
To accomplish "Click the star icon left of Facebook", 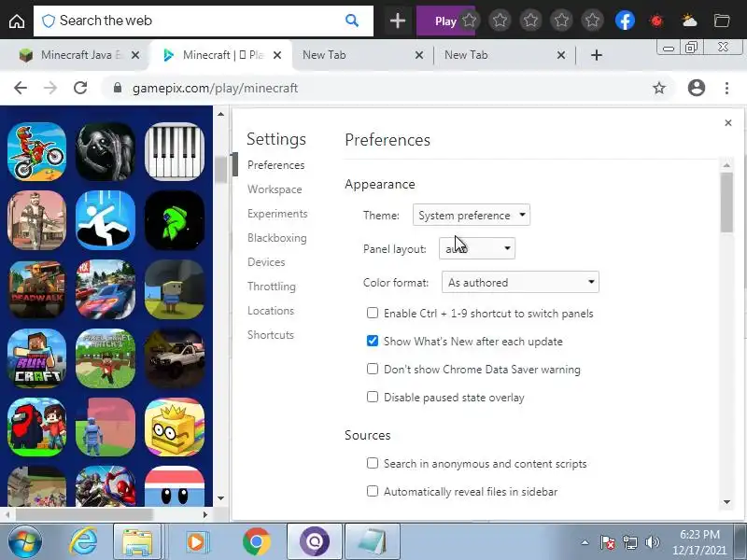I will (592, 21).
